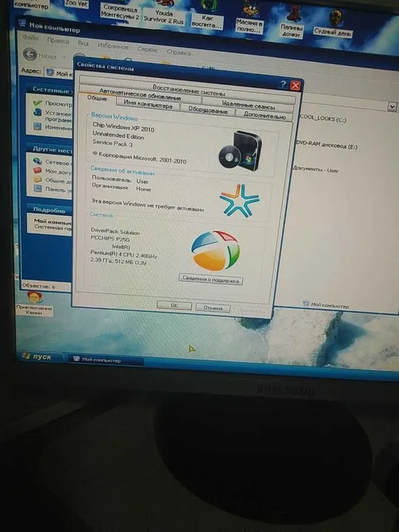The image size is (399, 532).
Task: Open Сведения о поддержке
Action: click(211, 279)
